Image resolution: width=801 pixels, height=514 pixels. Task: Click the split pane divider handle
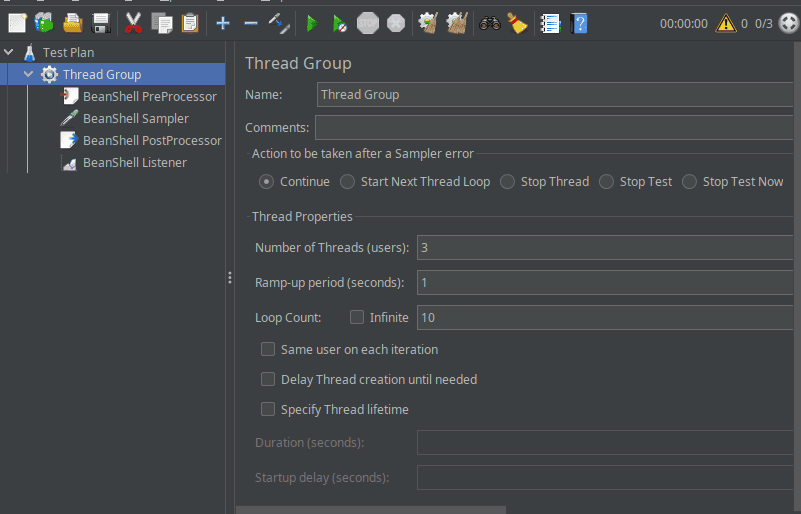[x=230, y=277]
